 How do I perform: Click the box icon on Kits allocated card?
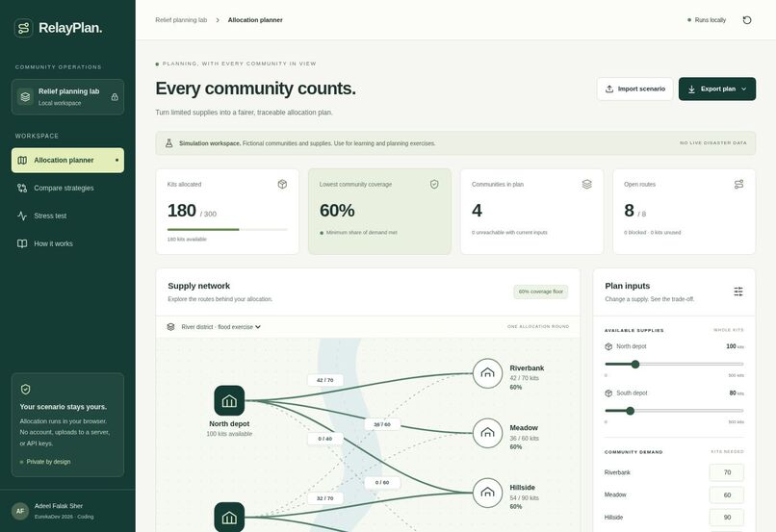coord(282,185)
